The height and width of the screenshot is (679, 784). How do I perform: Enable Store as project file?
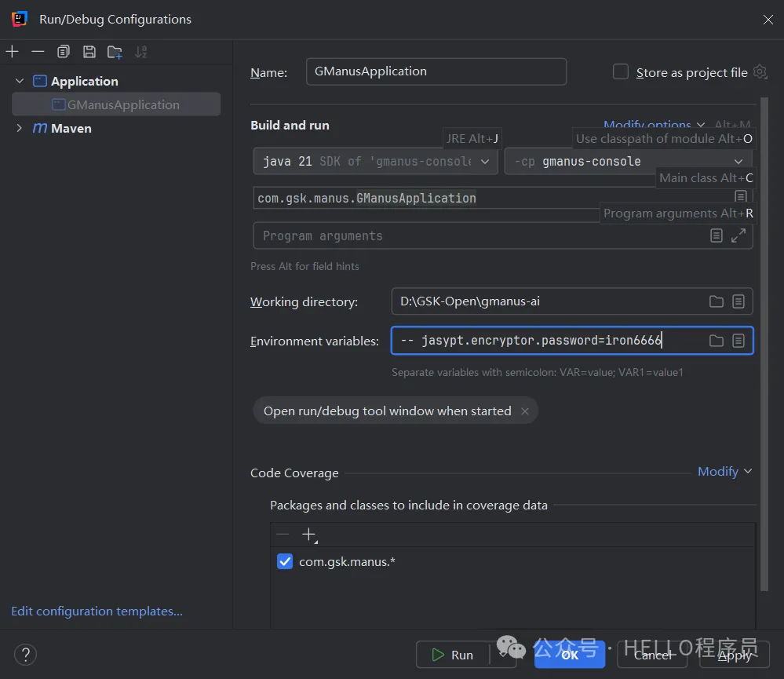pos(621,71)
